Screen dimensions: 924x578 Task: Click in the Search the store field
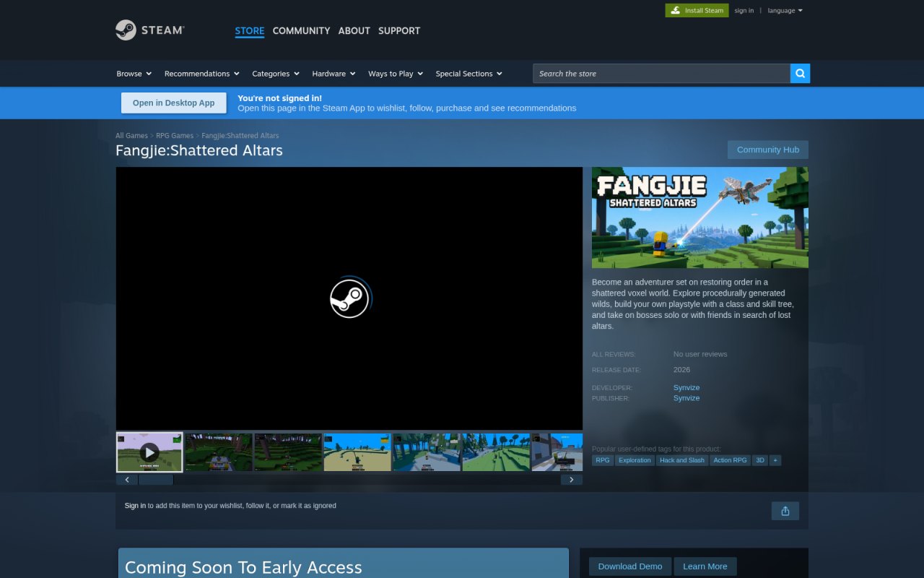click(x=661, y=74)
